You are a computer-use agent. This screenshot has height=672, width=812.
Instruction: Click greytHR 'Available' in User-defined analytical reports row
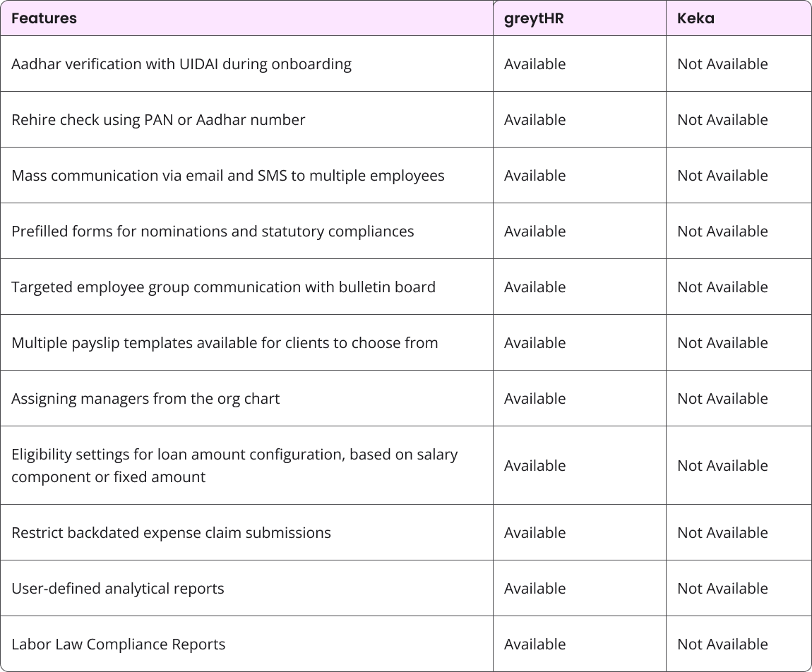535,589
